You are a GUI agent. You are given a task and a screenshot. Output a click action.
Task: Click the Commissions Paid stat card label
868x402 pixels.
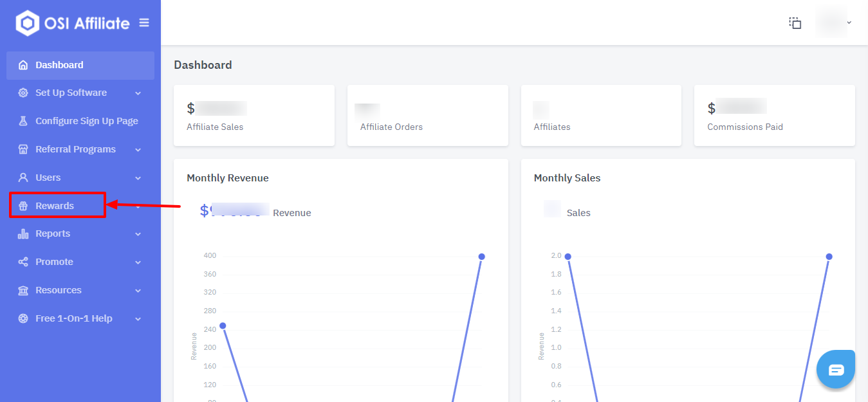pyautogui.click(x=745, y=127)
